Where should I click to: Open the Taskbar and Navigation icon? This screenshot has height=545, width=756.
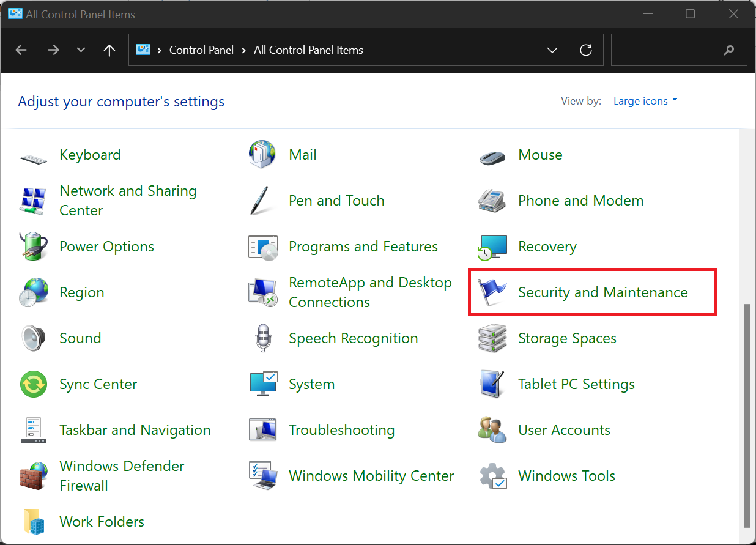coord(33,430)
